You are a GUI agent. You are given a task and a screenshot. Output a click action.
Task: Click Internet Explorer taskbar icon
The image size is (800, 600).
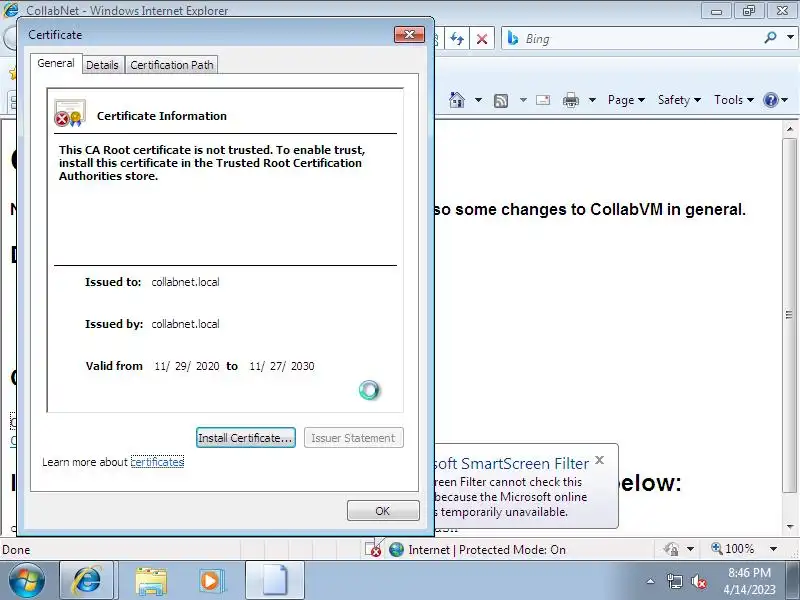point(88,580)
